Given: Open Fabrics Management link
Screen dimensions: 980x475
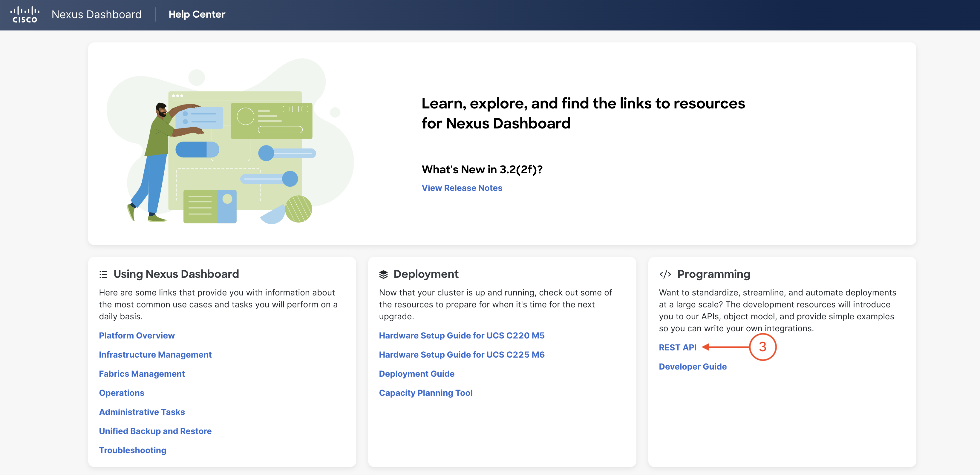Looking at the screenshot, I should click(142, 374).
